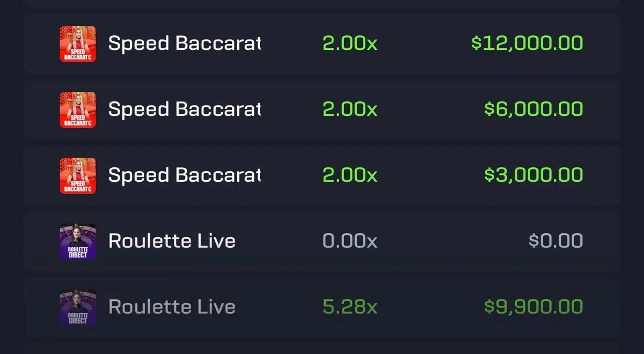Select the 2.00x multiplier beside $12,000.00
The width and height of the screenshot is (644, 354).
click(350, 43)
